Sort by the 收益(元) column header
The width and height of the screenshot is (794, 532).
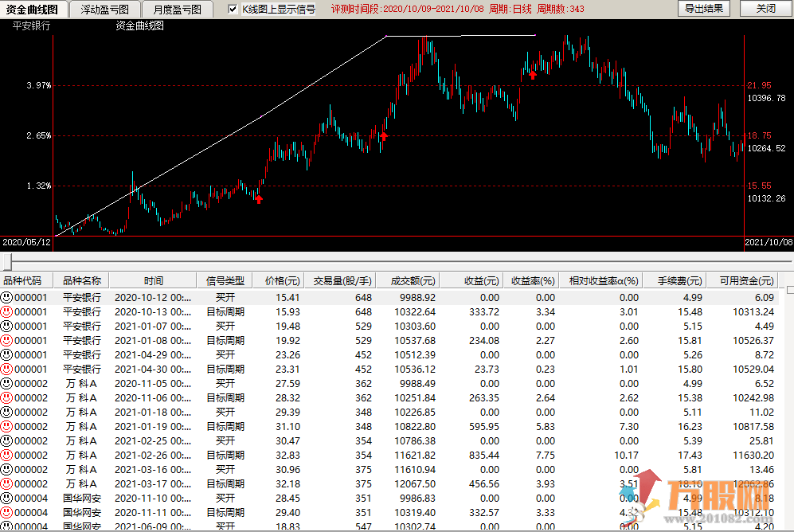click(471, 280)
